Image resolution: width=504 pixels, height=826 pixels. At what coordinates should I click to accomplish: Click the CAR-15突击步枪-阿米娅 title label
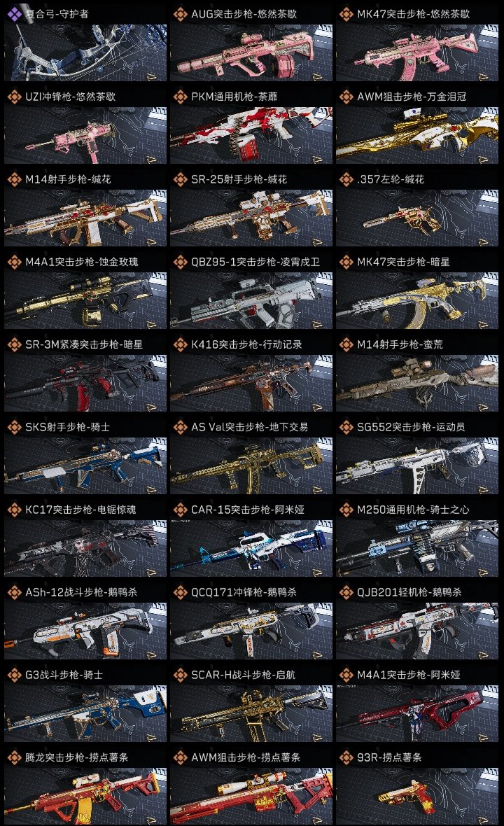click(x=248, y=510)
